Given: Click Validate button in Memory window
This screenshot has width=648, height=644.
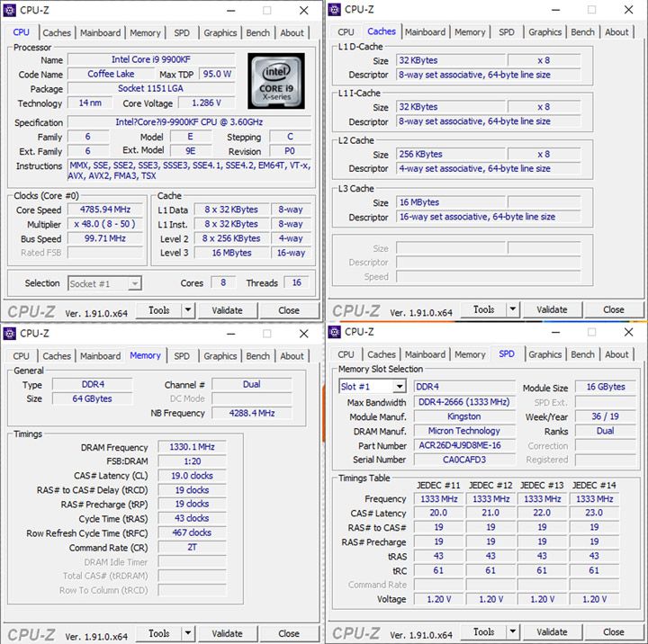Looking at the screenshot, I should 228,633.
